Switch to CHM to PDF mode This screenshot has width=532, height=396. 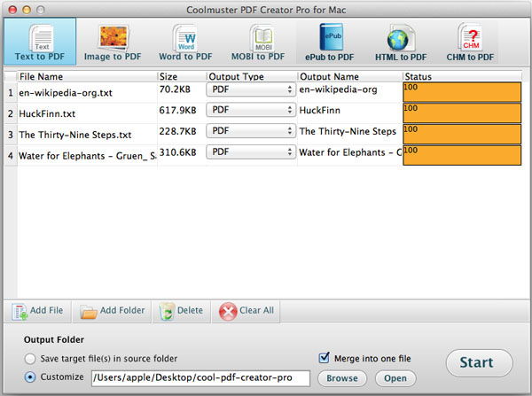click(470, 43)
